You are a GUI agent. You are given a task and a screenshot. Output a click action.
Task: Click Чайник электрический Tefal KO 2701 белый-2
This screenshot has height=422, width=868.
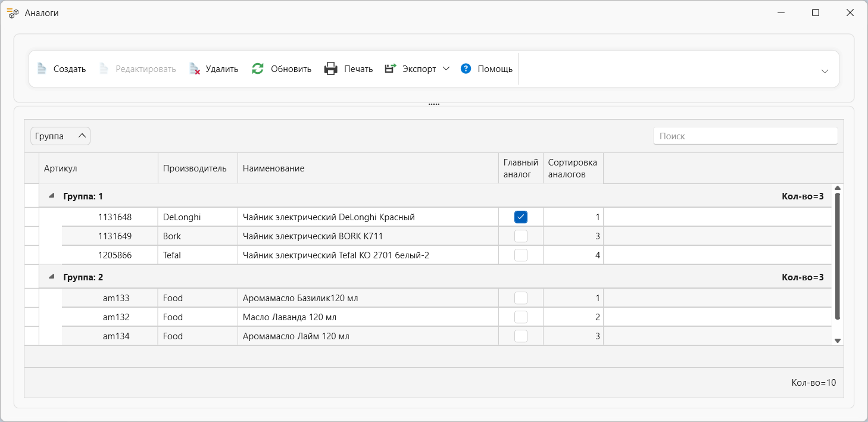point(336,255)
